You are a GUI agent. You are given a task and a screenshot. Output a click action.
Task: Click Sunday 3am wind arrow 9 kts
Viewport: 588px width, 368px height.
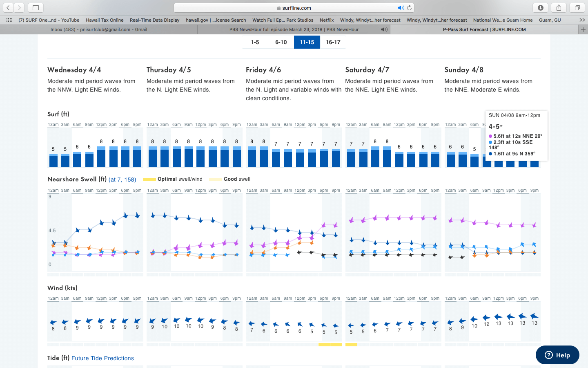(x=462, y=321)
